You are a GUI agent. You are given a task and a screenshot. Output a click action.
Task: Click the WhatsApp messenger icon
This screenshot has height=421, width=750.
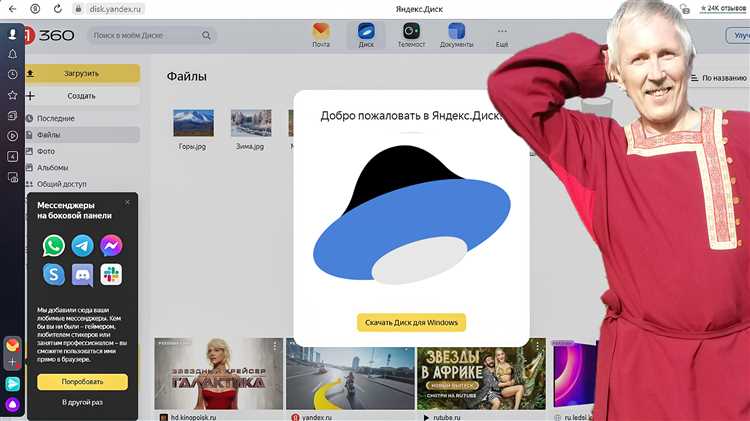pos(54,245)
